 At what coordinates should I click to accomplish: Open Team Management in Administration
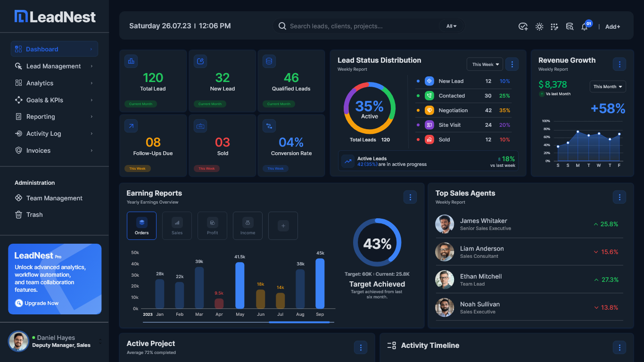click(49, 198)
